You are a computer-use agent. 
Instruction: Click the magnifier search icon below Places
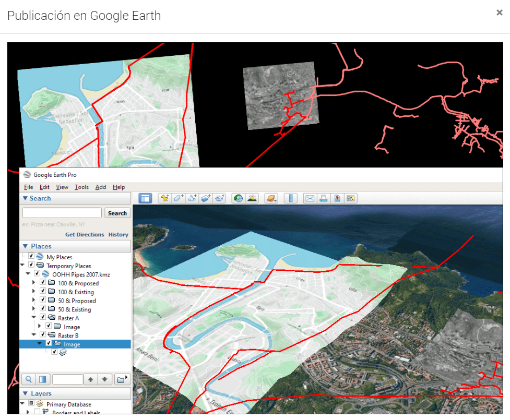pyautogui.click(x=29, y=379)
